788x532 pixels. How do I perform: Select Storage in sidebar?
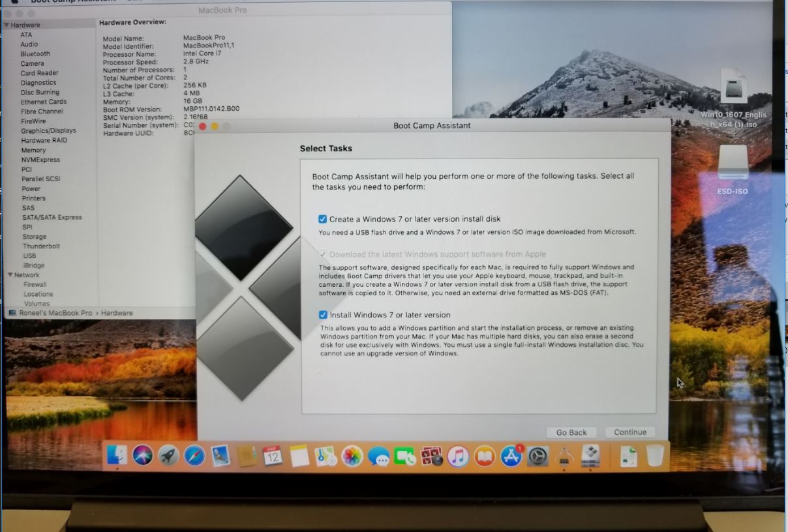pos(35,237)
